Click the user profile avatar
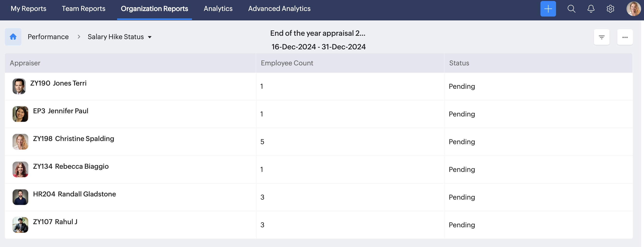 tap(634, 9)
